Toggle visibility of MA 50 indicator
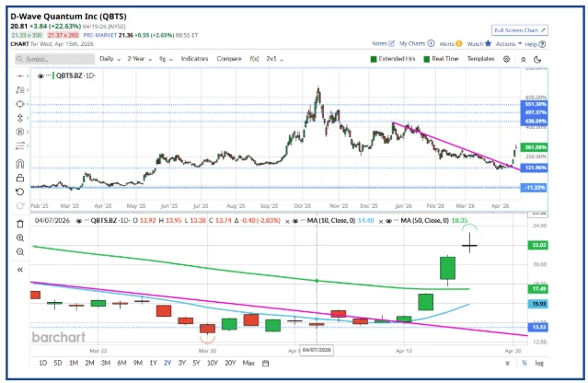 389,221
